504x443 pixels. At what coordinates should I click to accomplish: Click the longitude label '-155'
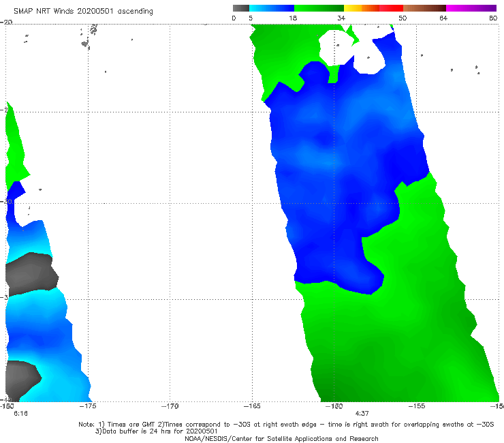417,406
